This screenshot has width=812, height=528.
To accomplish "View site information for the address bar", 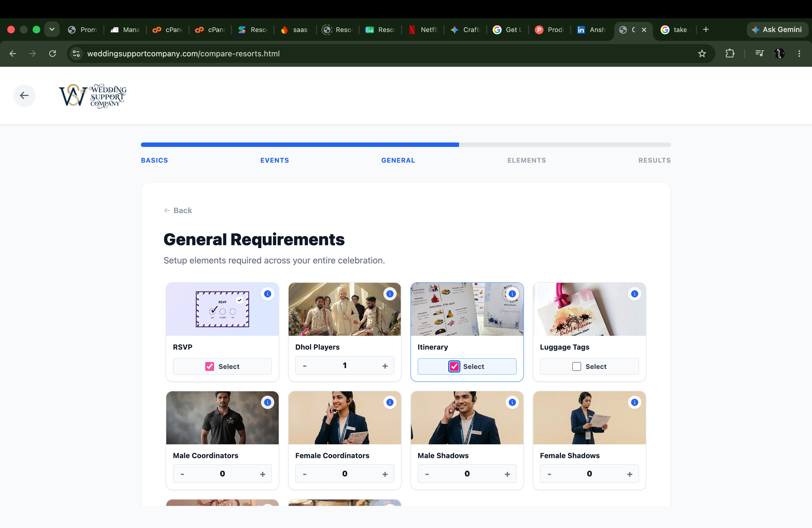I will coord(77,54).
